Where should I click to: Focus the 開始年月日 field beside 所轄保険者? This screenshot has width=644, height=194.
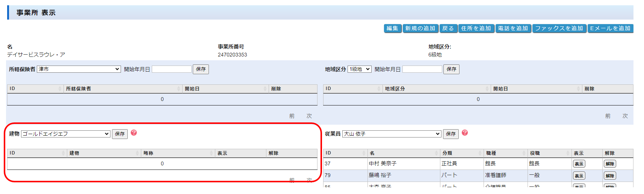pyautogui.click(x=172, y=69)
